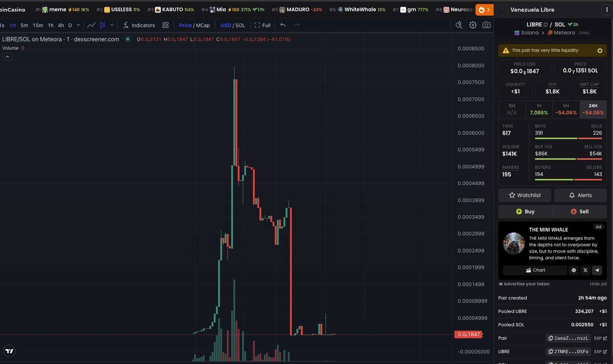This screenshot has height=364, width=613.
Task: Open the X link in THE MINI WHALE ad
Action: tap(585, 270)
